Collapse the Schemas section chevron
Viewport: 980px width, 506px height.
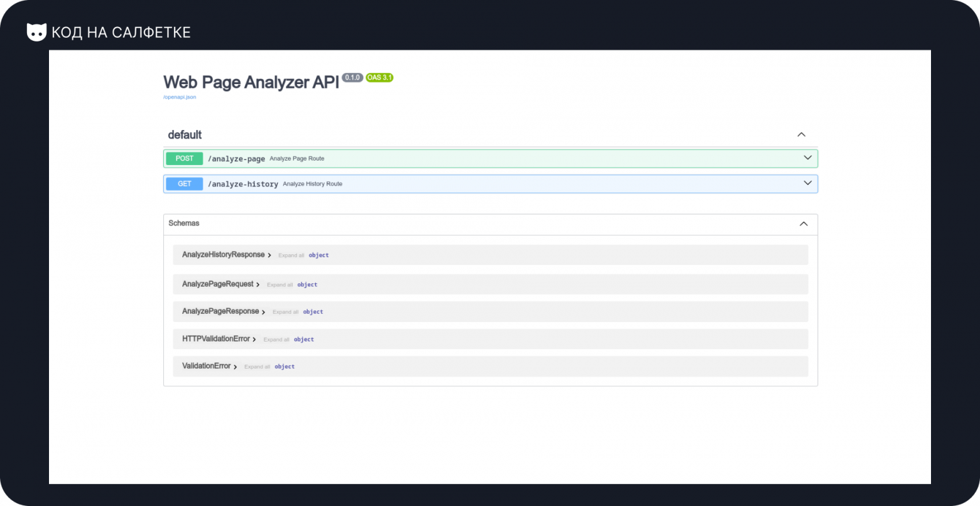click(803, 223)
